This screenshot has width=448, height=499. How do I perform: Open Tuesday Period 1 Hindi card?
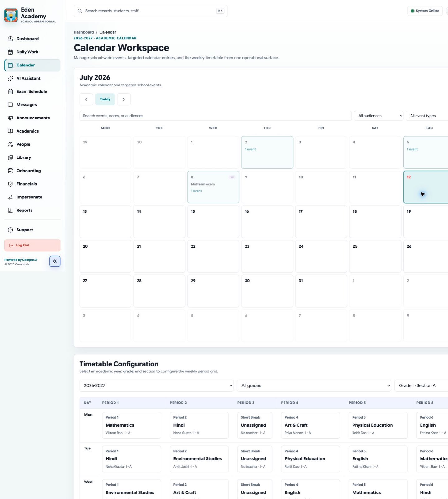click(x=132, y=459)
